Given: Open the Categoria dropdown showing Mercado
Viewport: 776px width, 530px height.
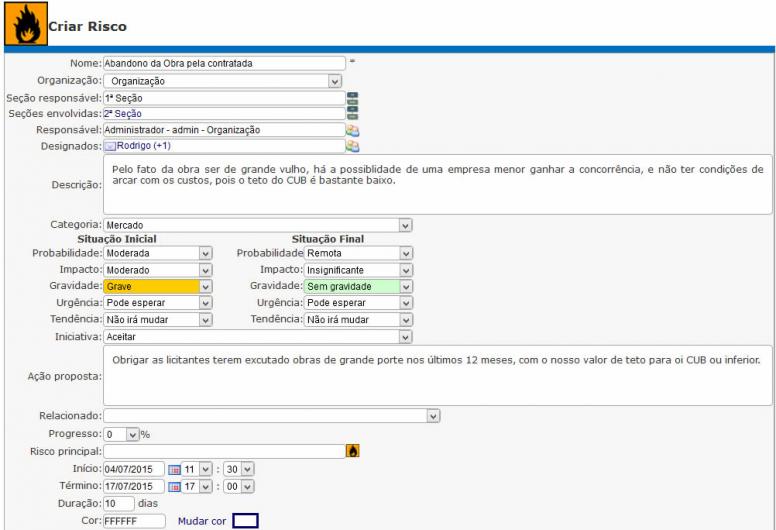Looking at the screenshot, I should point(405,225).
